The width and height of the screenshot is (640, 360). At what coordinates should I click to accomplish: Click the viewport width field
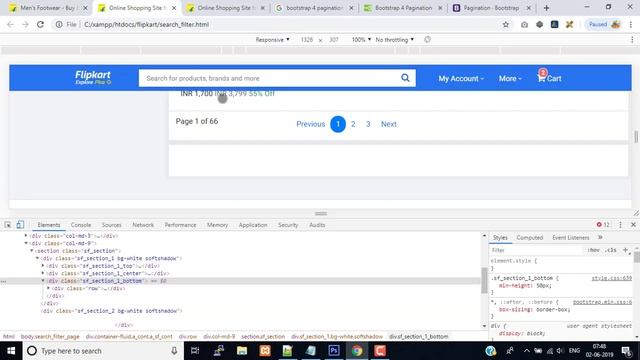[307, 40]
